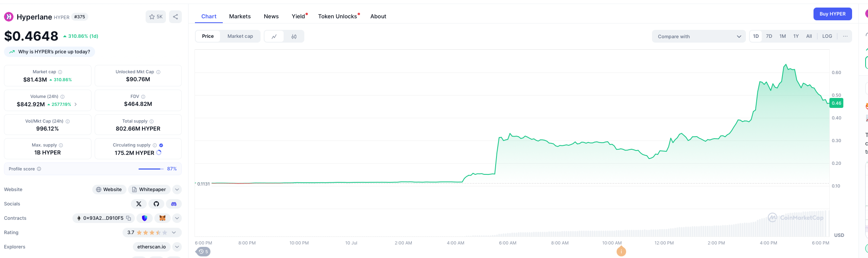Open the Compare with dropdown
The height and width of the screenshot is (258, 868).
(699, 36)
